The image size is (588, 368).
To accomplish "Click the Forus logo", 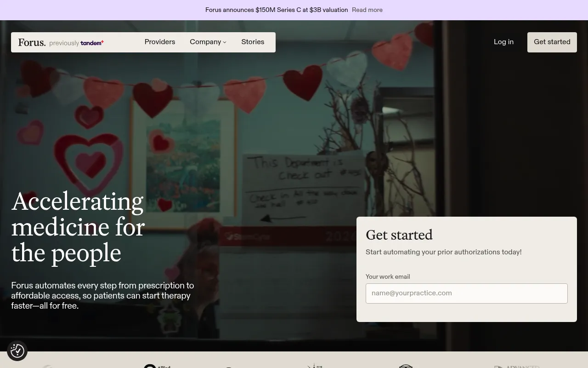I will coord(32,42).
